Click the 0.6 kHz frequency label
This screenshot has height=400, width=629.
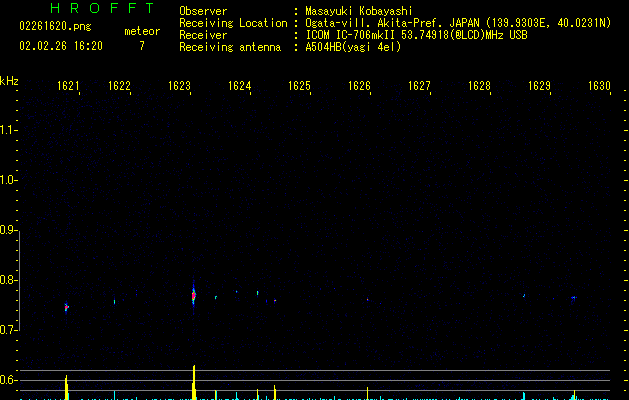(x=8, y=380)
